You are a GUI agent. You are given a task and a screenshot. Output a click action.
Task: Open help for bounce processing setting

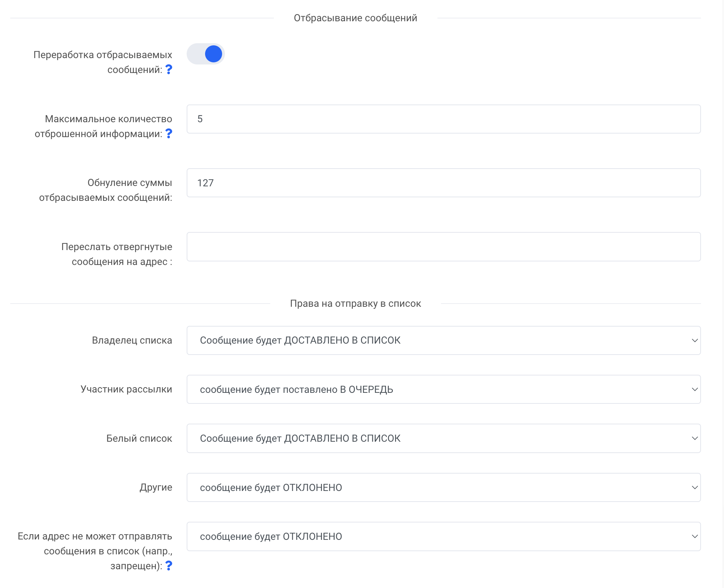(x=169, y=69)
